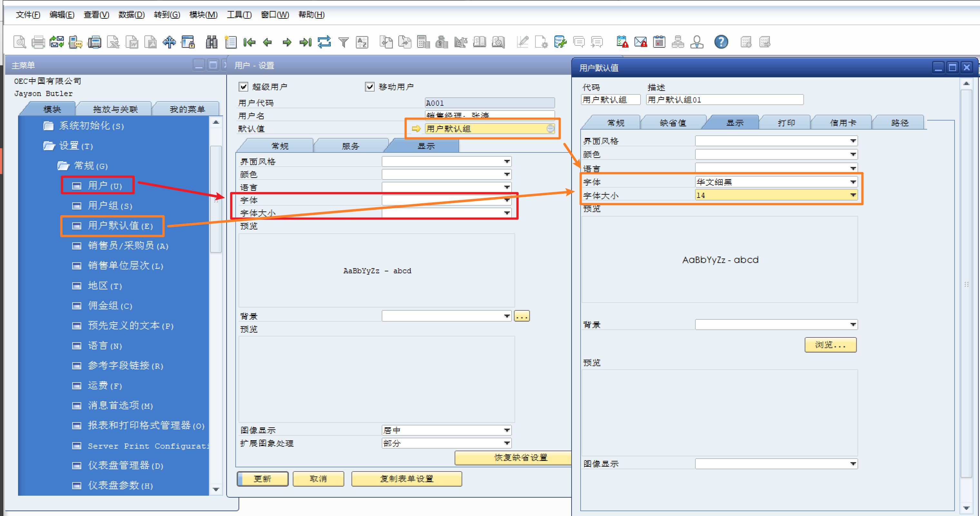Open the Help question mark icon
Screen dimensions: 980x516
721,42
